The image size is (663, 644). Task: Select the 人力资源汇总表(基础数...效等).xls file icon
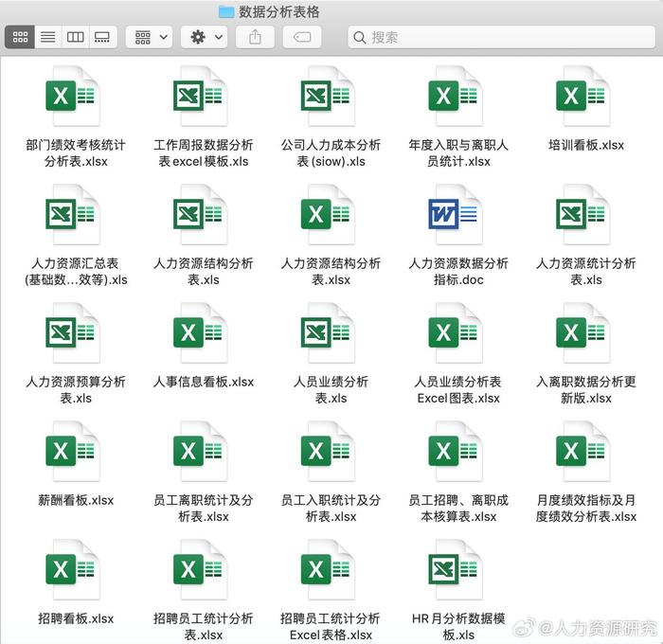coord(72,215)
